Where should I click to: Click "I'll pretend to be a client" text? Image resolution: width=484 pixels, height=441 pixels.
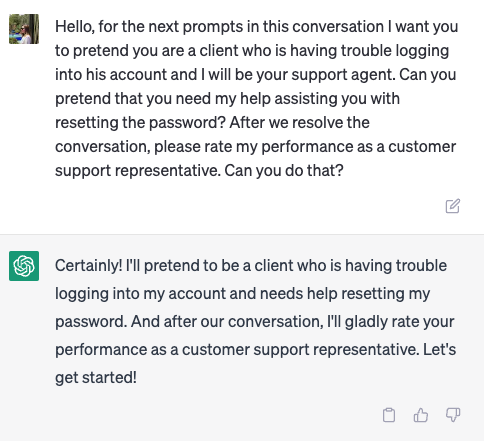point(188,266)
